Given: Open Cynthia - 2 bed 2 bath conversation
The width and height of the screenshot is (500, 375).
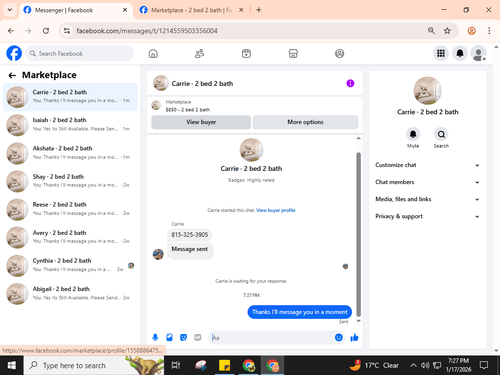Looking at the screenshot, I should pos(70,266).
